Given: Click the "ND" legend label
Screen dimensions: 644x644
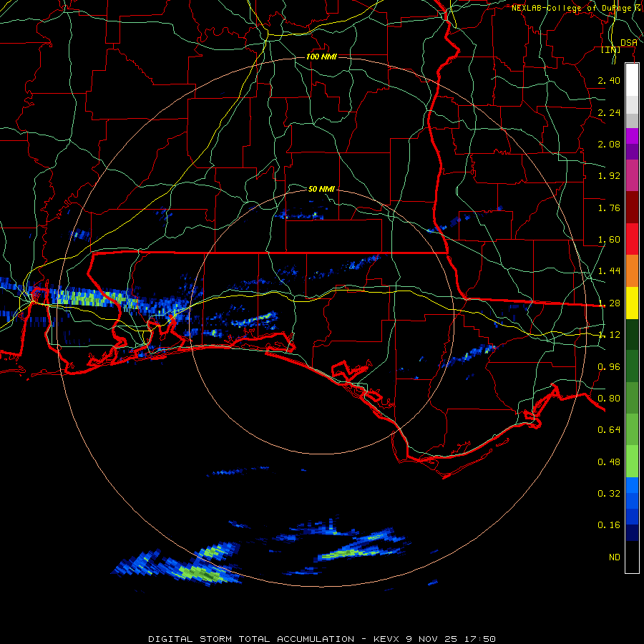Looking at the screenshot, I should tap(615, 557).
